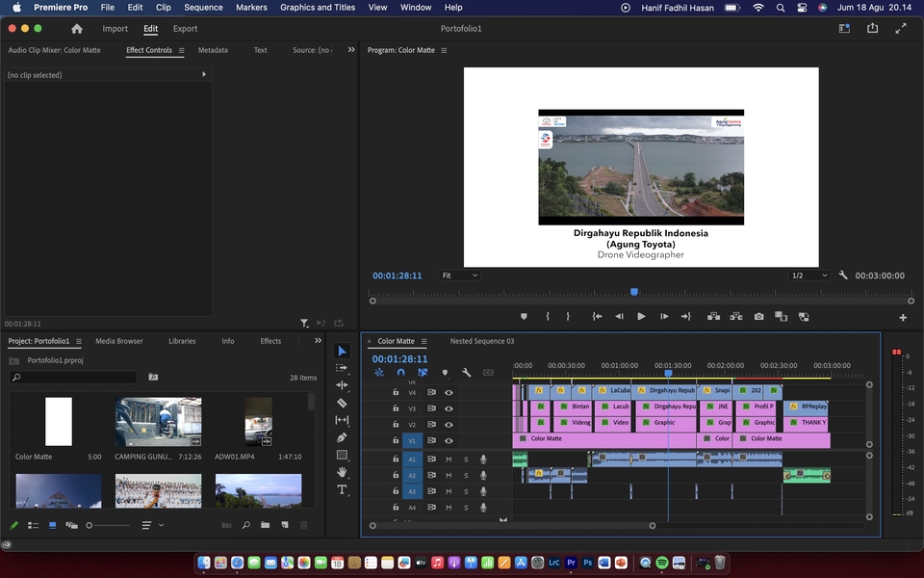Click the Home icon in the header
This screenshot has height=578, width=924.
click(77, 28)
